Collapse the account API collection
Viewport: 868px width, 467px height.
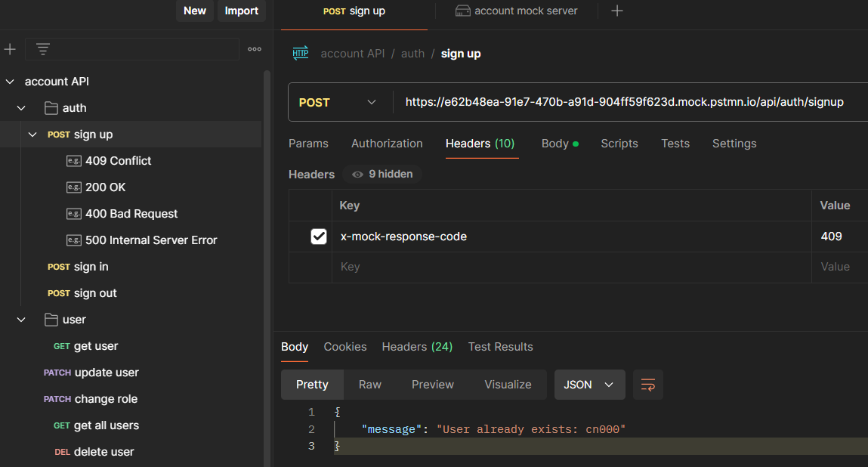pos(10,82)
